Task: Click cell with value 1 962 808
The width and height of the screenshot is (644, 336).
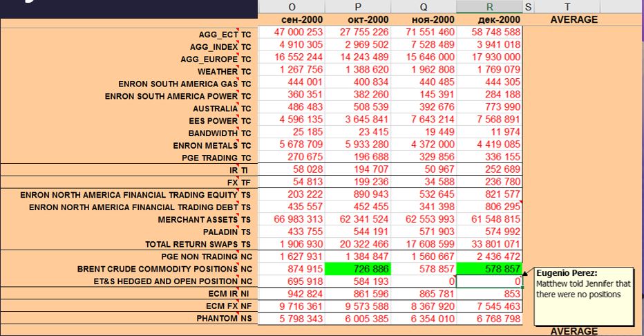Action: point(424,69)
